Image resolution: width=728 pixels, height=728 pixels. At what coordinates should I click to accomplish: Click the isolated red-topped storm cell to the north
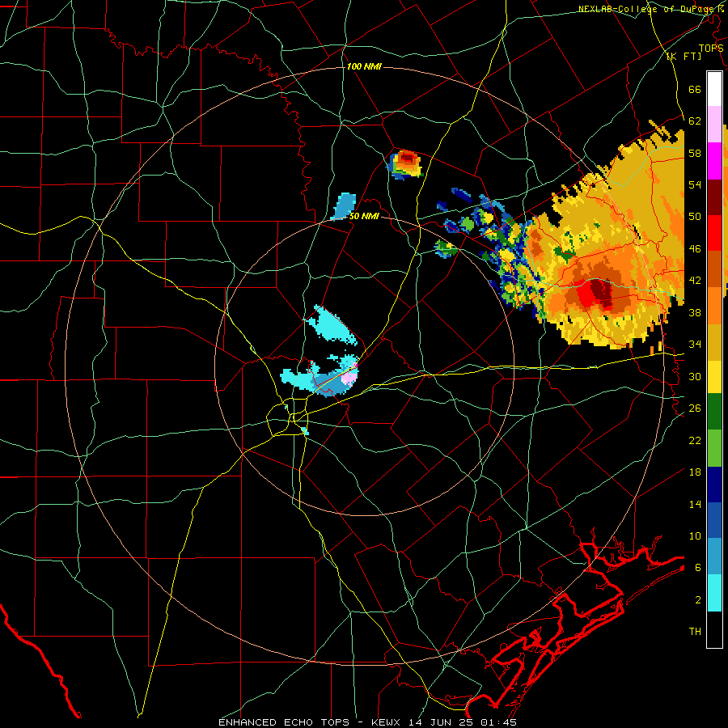coord(406,163)
